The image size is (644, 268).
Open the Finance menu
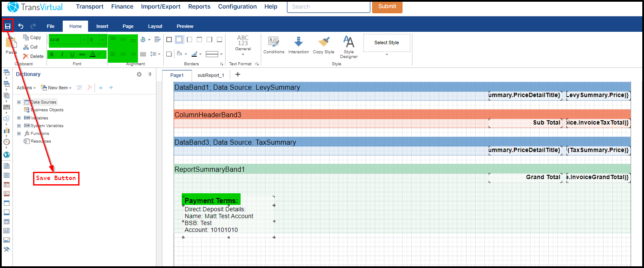point(122,6)
